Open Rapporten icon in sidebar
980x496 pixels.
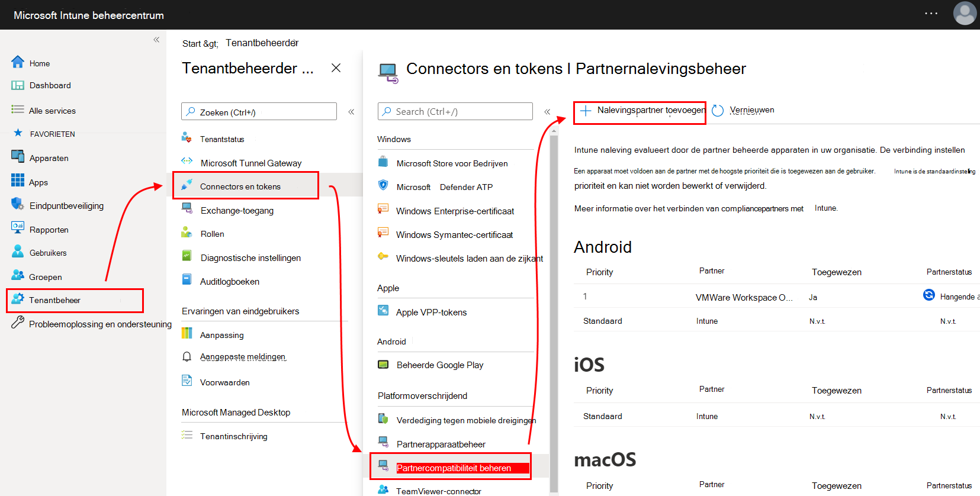[18, 228]
